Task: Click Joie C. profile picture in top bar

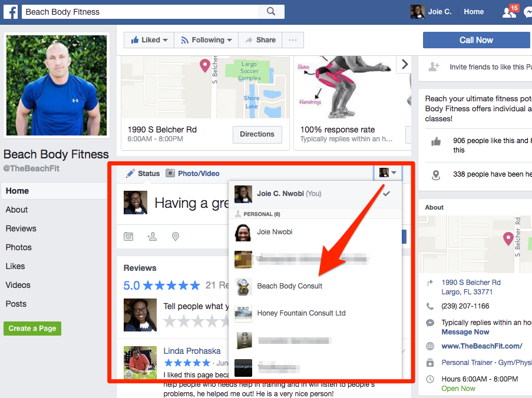Action: pos(417,12)
